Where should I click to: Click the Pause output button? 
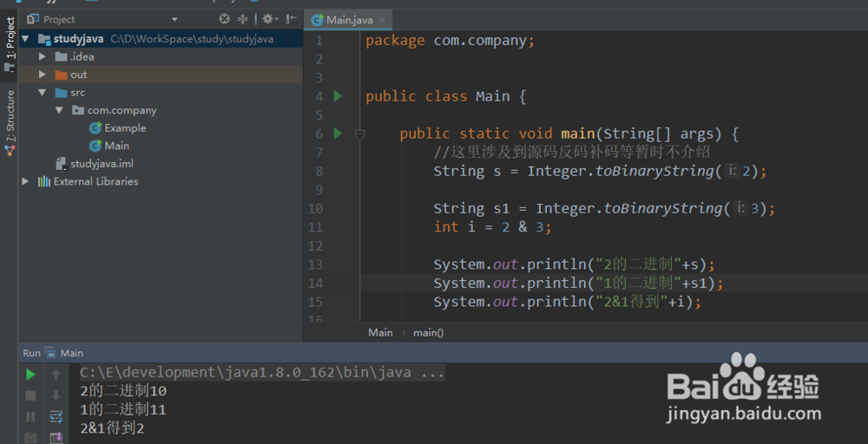30,416
